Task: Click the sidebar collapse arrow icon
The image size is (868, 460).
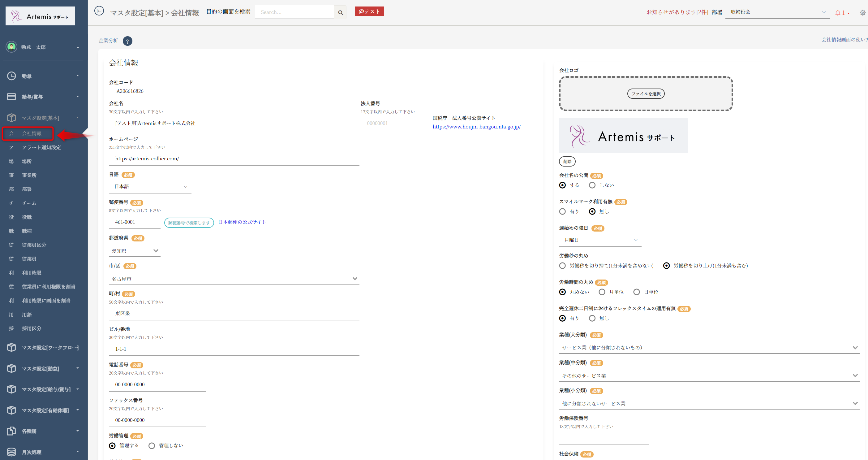Action: (99, 11)
